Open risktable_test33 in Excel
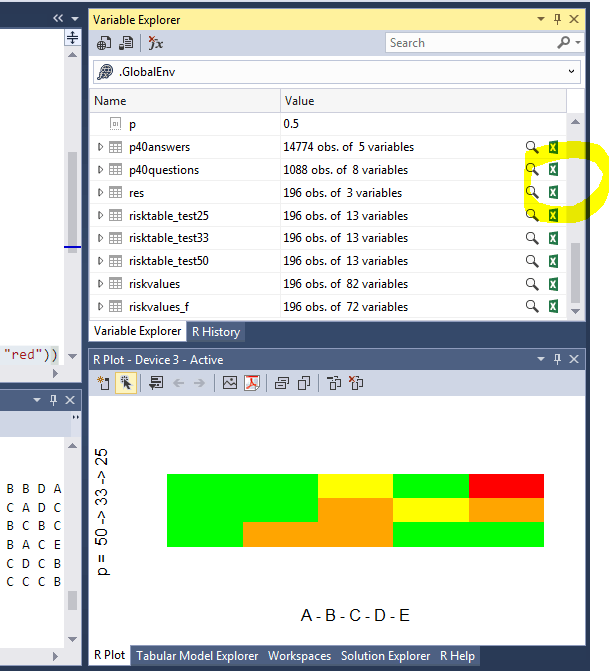The width and height of the screenshot is (609, 671). click(553, 238)
